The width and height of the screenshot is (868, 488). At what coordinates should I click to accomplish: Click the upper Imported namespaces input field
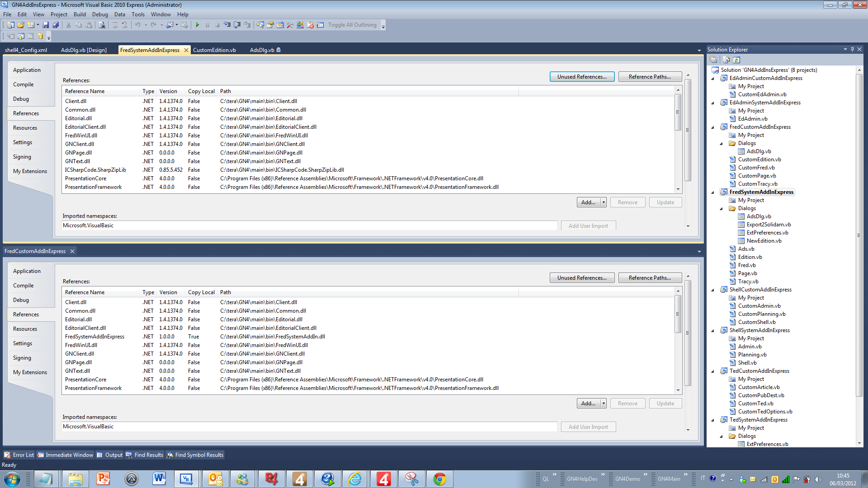click(309, 225)
